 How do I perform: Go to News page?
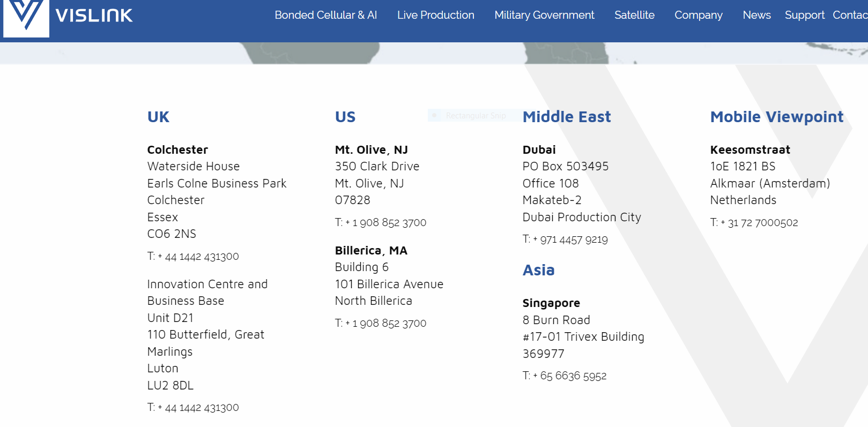pos(756,15)
